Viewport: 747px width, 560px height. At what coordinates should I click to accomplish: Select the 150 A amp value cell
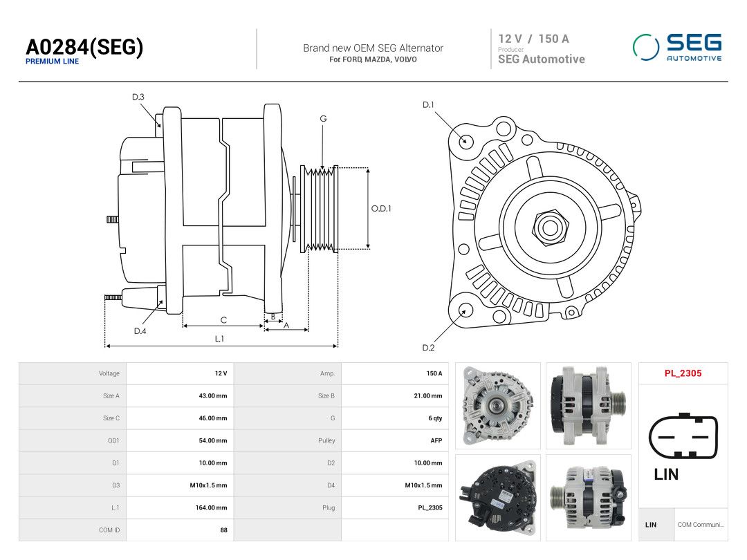coord(395,373)
